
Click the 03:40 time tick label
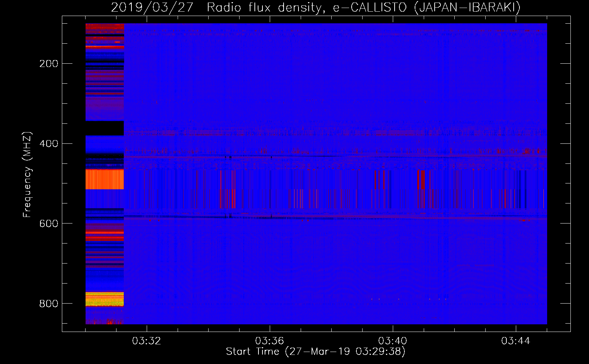pyautogui.click(x=393, y=341)
